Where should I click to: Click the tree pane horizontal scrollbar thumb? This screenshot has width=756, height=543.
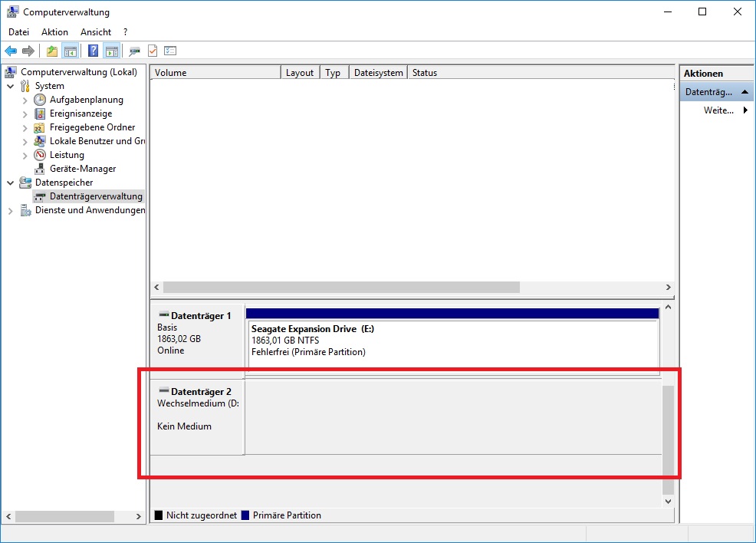pos(64,516)
